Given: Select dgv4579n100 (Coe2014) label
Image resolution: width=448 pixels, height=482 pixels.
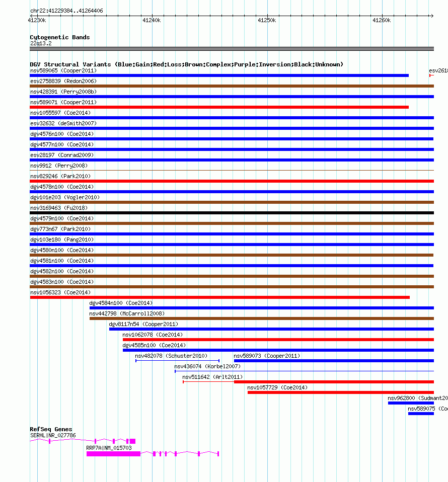Looking at the screenshot, I should 62,218.
